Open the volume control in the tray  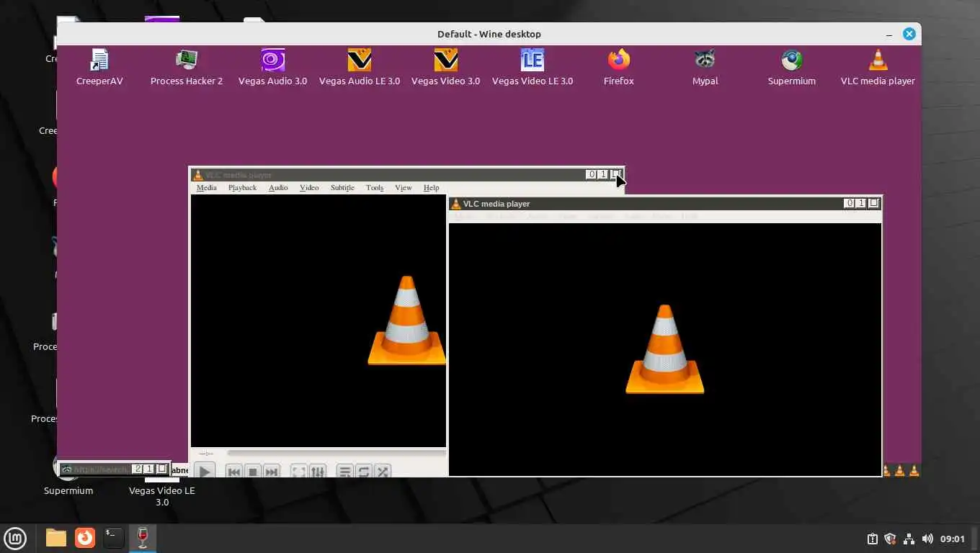point(927,539)
